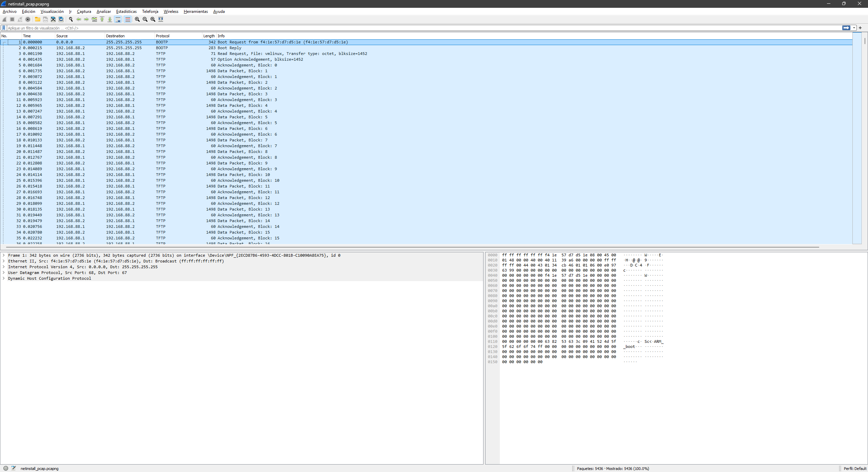Expand the Ethernet II tree row

click(4, 261)
